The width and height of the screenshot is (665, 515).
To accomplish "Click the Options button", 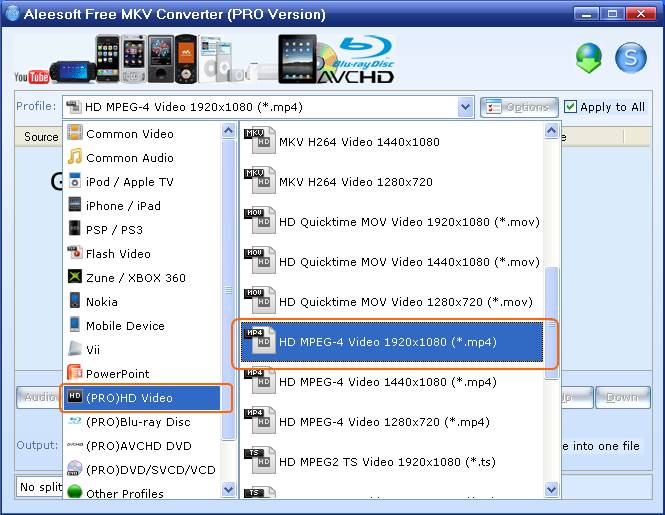I will point(519,107).
